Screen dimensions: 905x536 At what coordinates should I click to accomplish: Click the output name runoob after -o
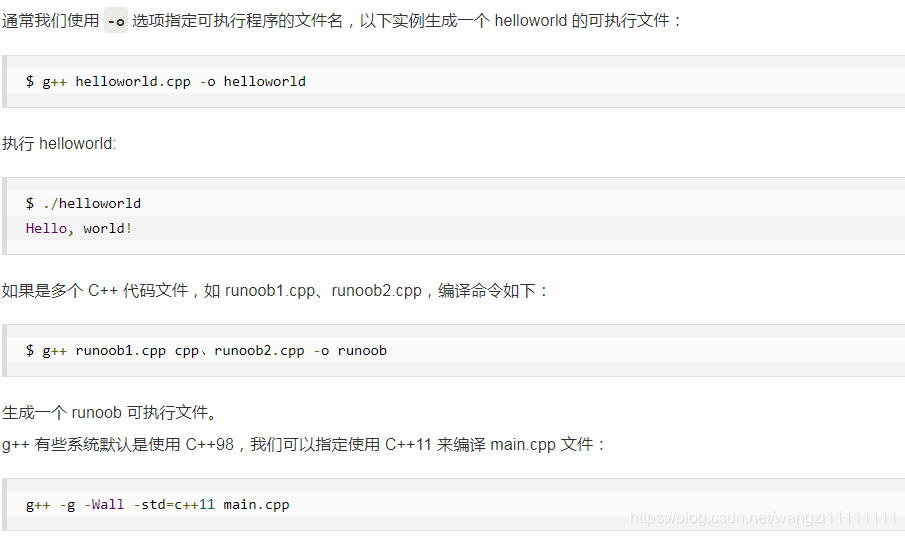362,350
